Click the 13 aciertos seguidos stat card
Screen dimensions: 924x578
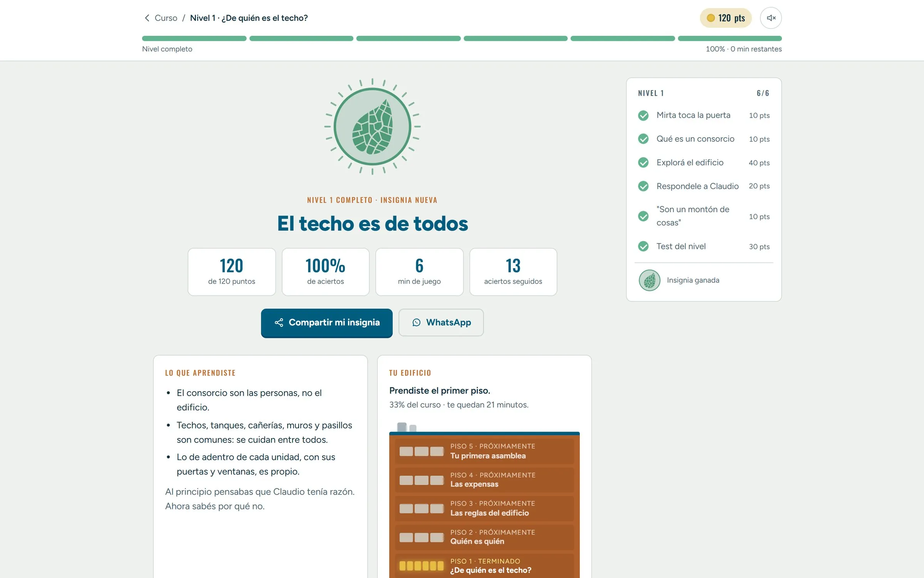pos(513,272)
